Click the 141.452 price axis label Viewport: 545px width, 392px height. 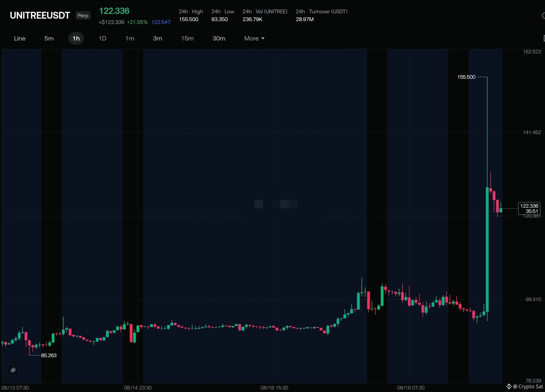[x=532, y=132]
